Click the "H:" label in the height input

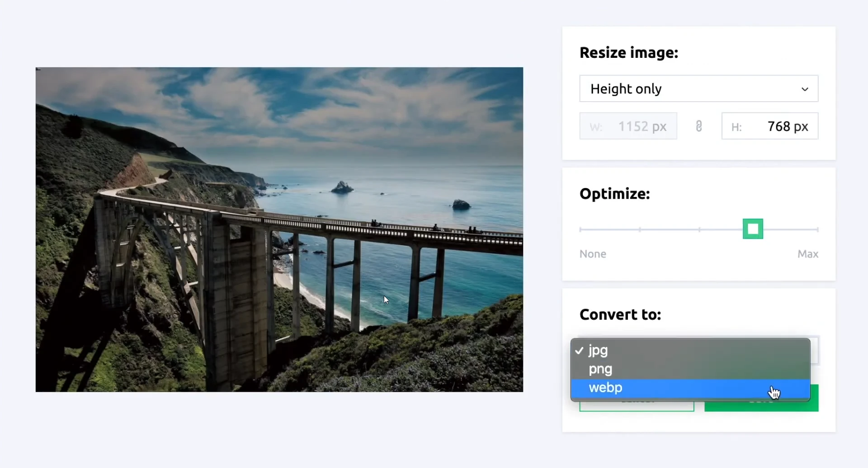pos(737,126)
